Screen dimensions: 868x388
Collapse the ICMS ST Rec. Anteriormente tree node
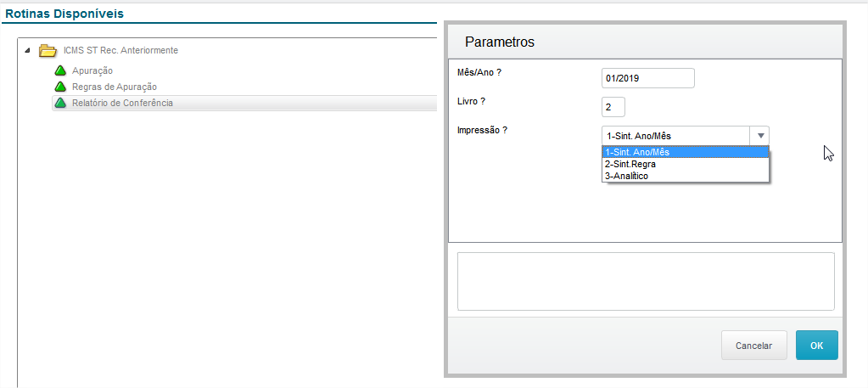click(x=28, y=51)
